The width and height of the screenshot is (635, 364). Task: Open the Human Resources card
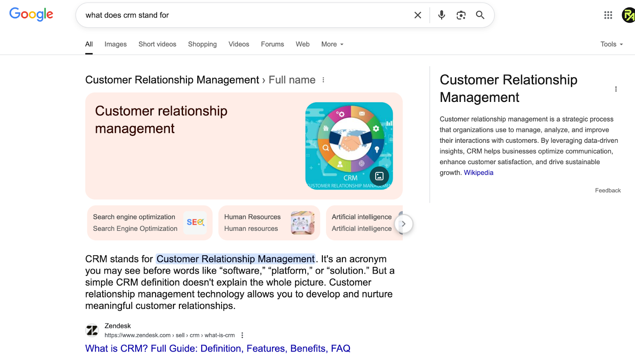click(x=269, y=223)
